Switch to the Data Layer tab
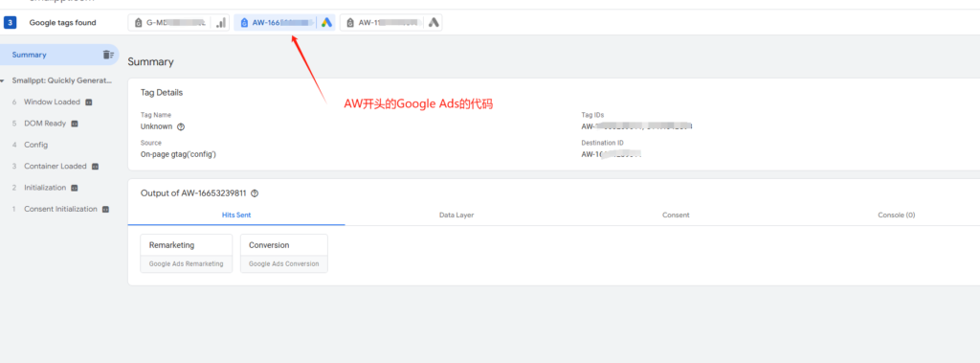 457,215
